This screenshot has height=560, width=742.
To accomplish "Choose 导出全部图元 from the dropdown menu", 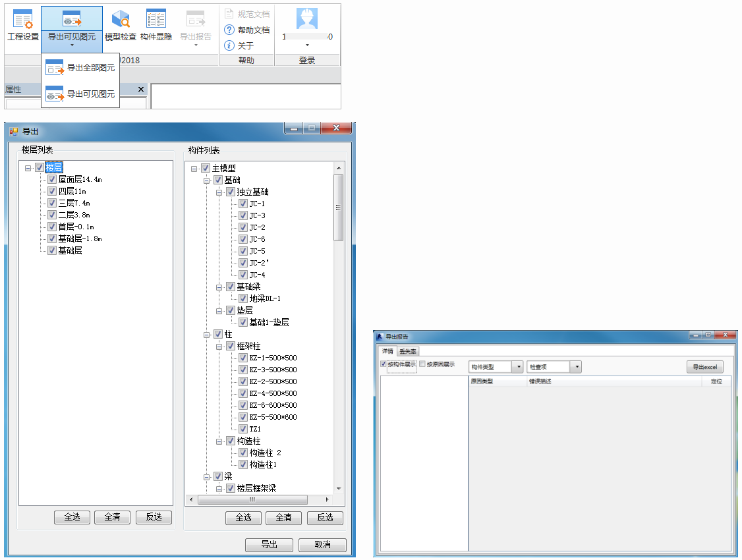I will (80, 68).
